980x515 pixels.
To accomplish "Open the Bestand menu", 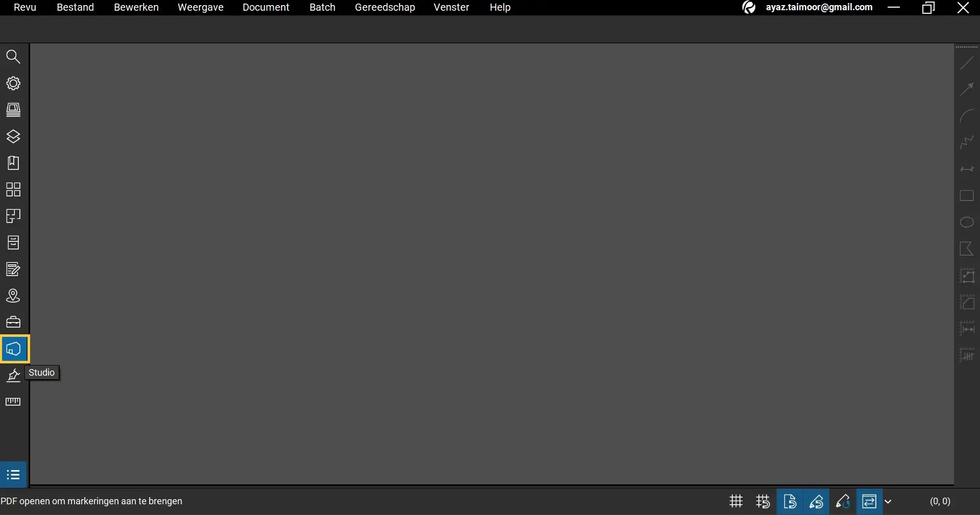I will [x=75, y=7].
